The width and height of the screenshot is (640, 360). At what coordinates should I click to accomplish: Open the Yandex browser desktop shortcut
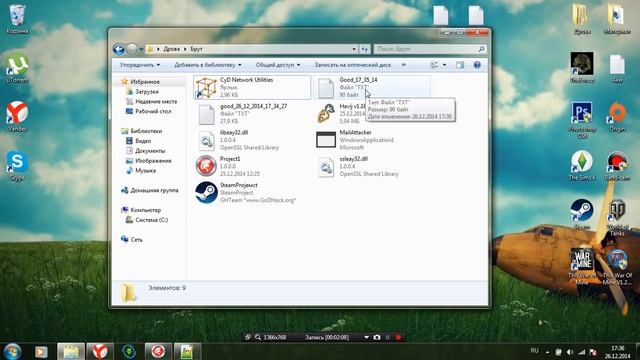coord(17,116)
